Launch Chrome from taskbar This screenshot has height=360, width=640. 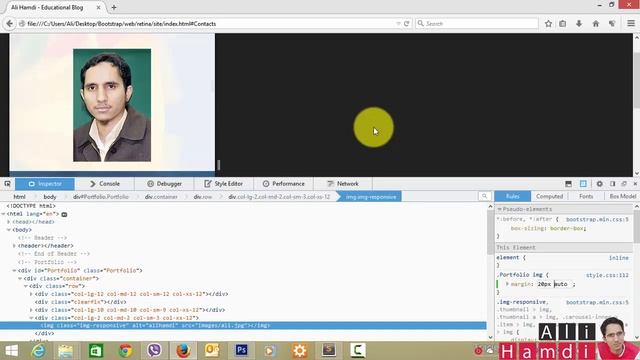pyautogui.click(x=126, y=351)
